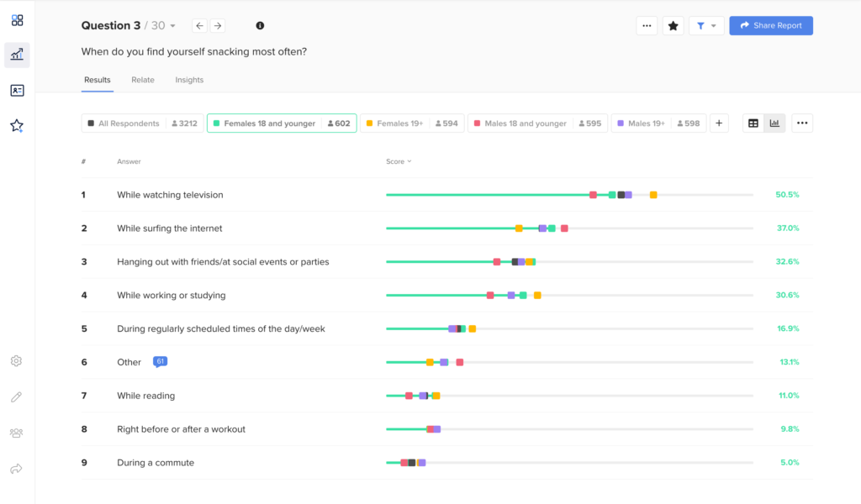Select the 'While watching television' answer
This screenshot has height=504, width=861.
(x=170, y=195)
